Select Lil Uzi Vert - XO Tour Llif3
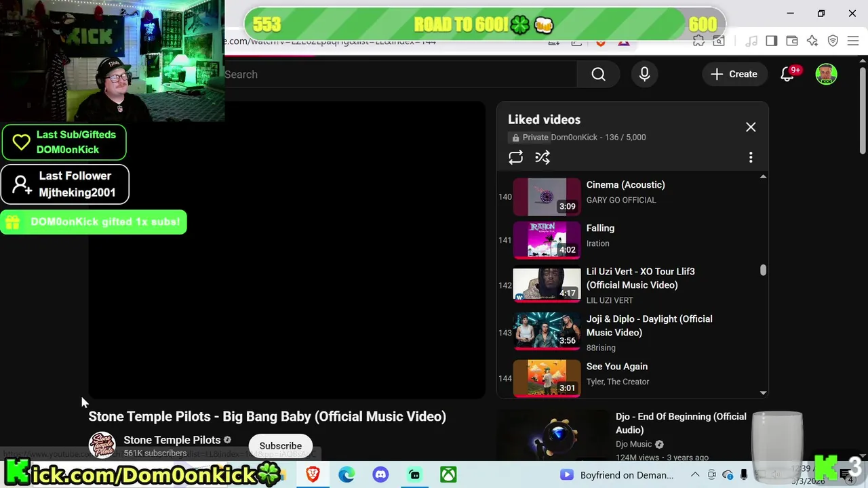This screenshot has height=488, width=868. pyautogui.click(x=627, y=285)
